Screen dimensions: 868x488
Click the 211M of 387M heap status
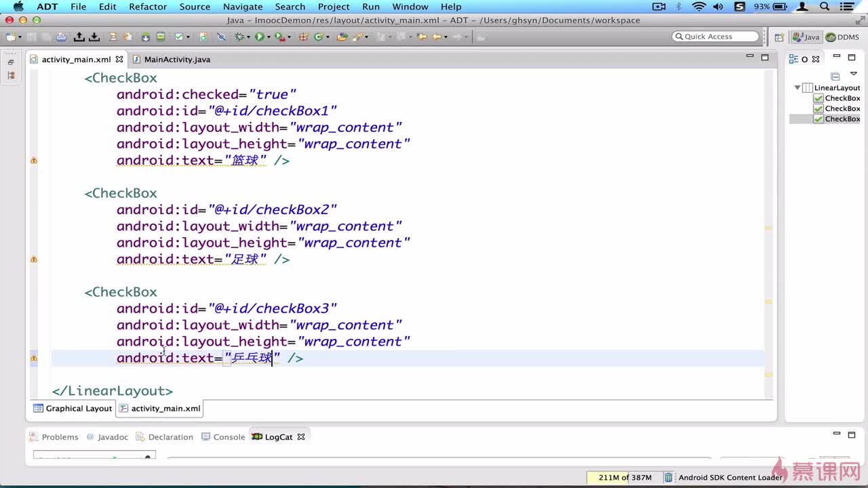click(625, 478)
